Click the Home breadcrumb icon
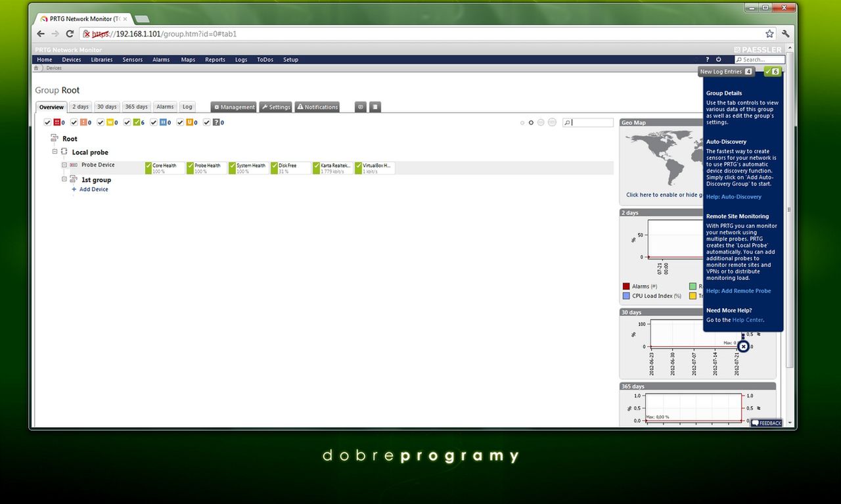 tap(36, 68)
